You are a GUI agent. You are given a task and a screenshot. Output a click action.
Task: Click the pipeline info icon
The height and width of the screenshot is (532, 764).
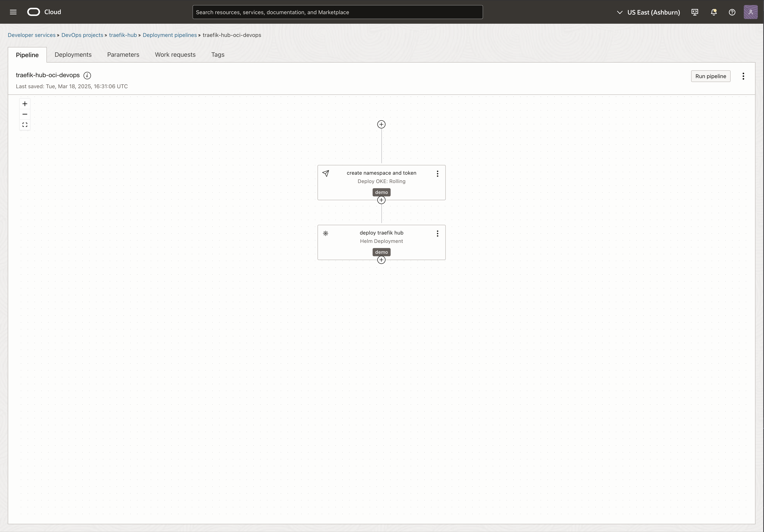click(87, 76)
